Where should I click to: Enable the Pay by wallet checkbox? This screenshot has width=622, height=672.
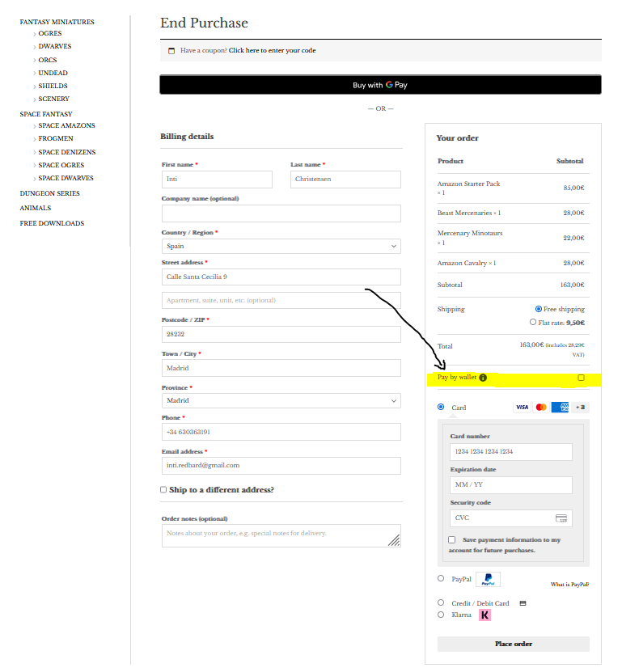[x=581, y=378]
